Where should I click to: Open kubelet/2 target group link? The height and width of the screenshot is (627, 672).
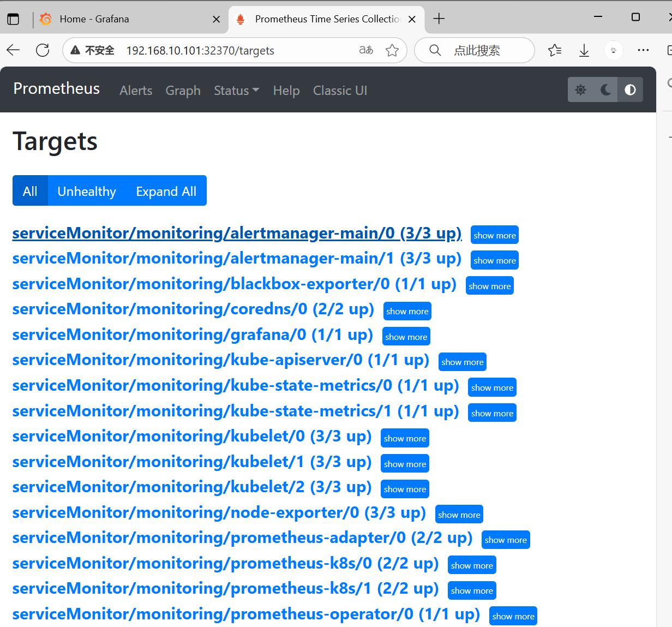coord(192,487)
